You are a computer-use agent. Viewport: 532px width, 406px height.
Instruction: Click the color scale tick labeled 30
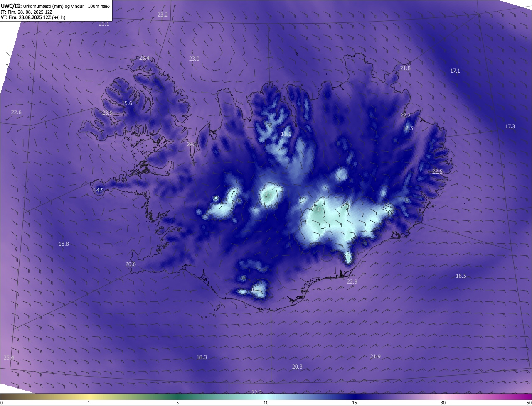click(443, 403)
